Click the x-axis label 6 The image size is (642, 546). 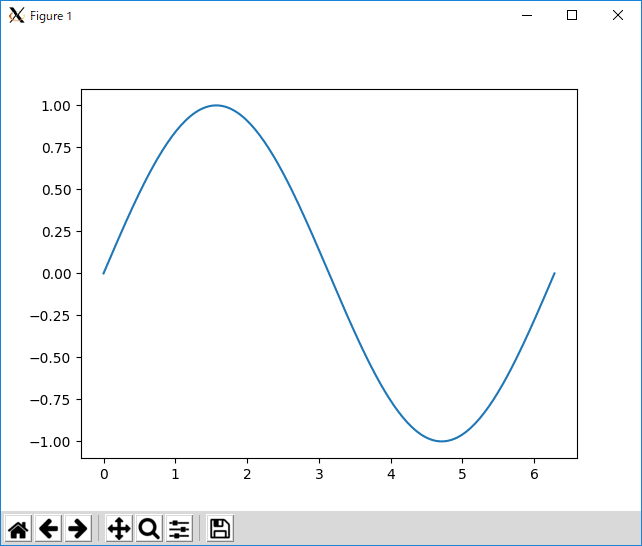pyautogui.click(x=534, y=474)
